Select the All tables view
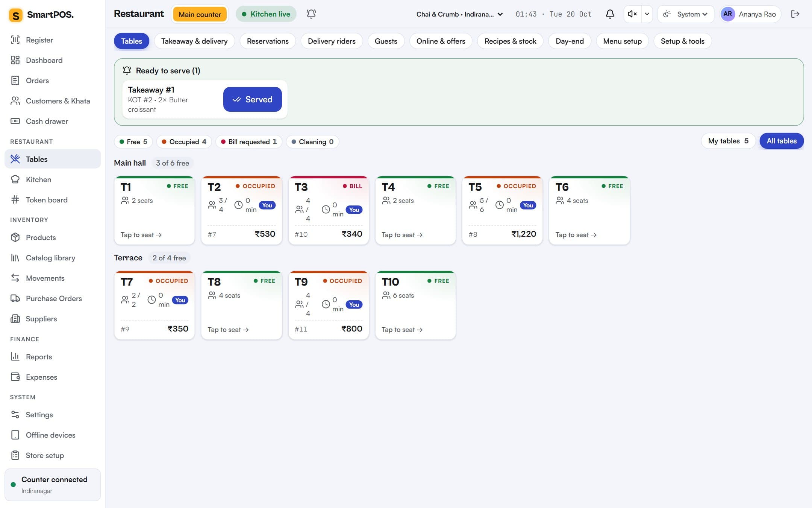812x508 pixels. click(782, 141)
